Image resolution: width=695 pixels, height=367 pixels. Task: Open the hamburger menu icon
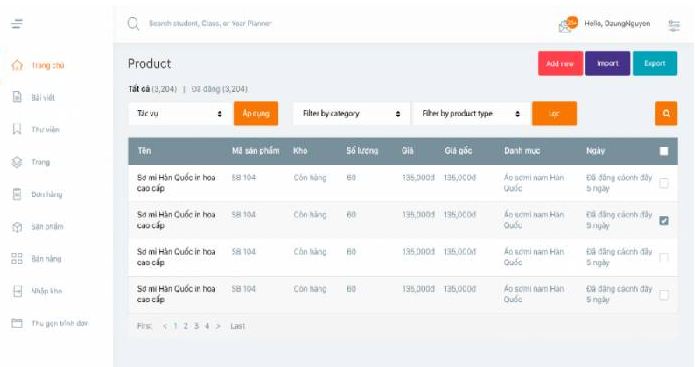point(17,23)
